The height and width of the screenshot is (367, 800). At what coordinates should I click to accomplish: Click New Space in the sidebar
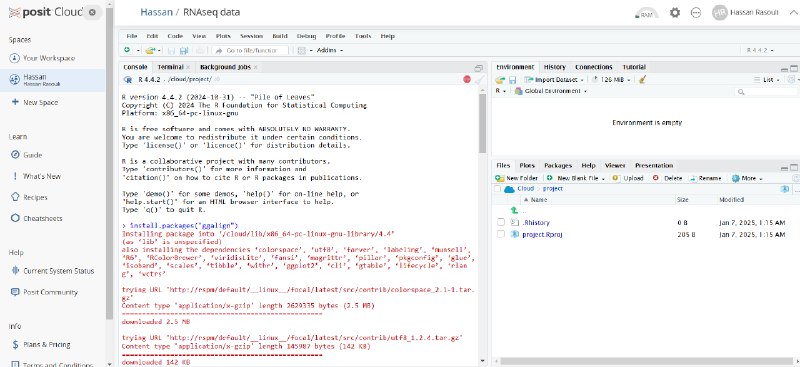pyautogui.click(x=40, y=103)
